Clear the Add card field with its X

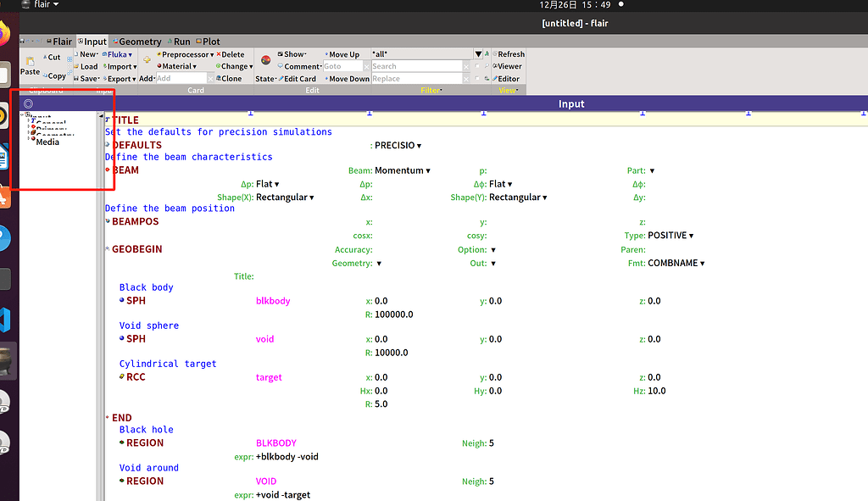pos(210,79)
